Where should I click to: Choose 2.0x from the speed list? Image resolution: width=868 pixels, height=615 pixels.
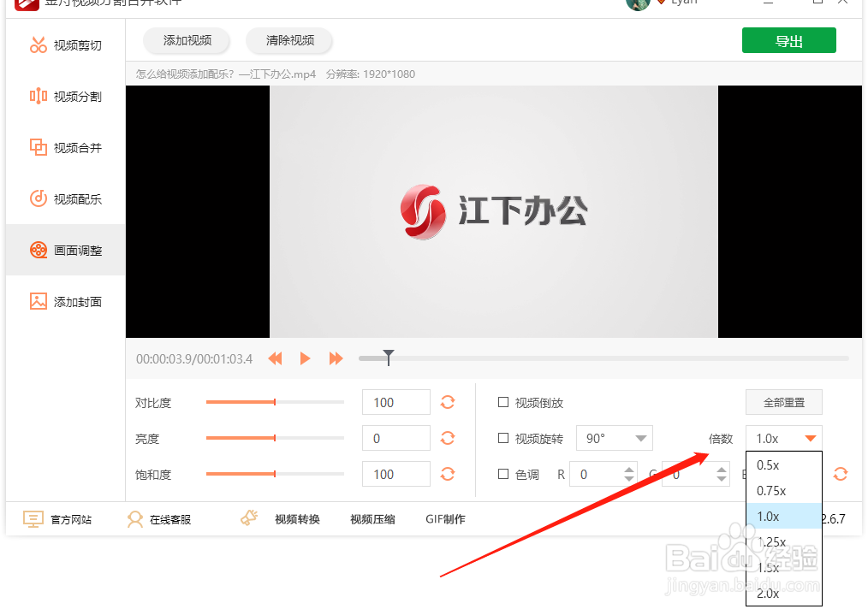click(x=784, y=594)
